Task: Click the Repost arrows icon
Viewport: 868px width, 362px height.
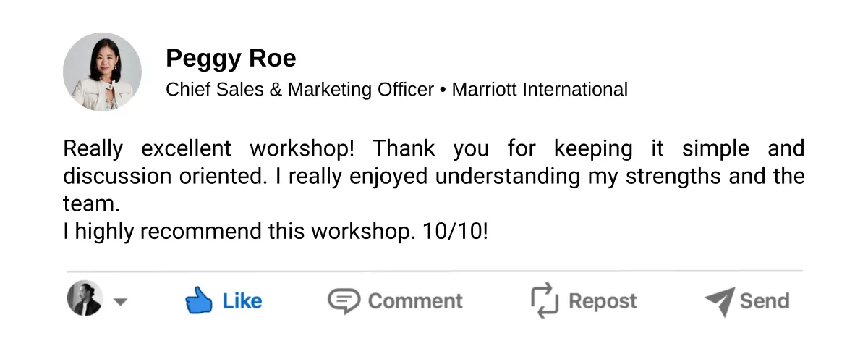Action: (544, 300)
